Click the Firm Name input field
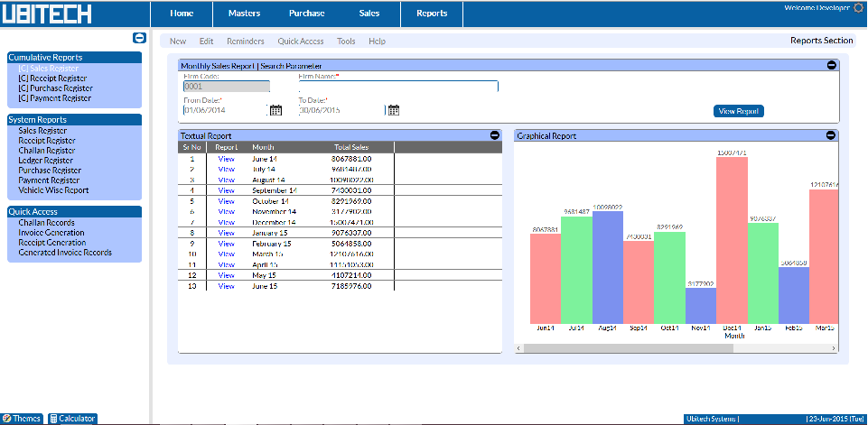This screenshot has height=425, width=868. tap(397, 87)
